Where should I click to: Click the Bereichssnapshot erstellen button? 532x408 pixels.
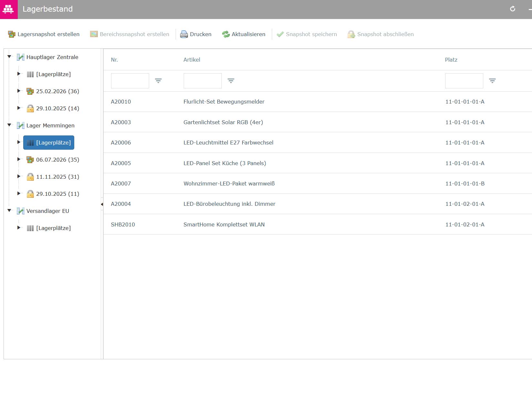point(129,34)
